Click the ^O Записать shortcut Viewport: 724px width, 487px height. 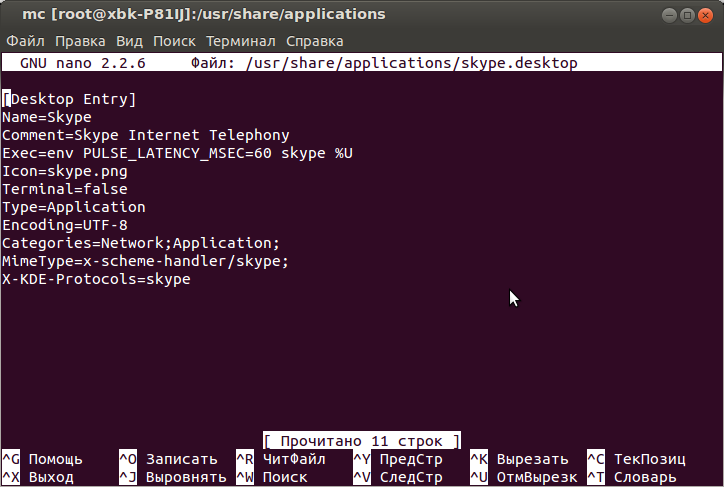tap(169, 459)
